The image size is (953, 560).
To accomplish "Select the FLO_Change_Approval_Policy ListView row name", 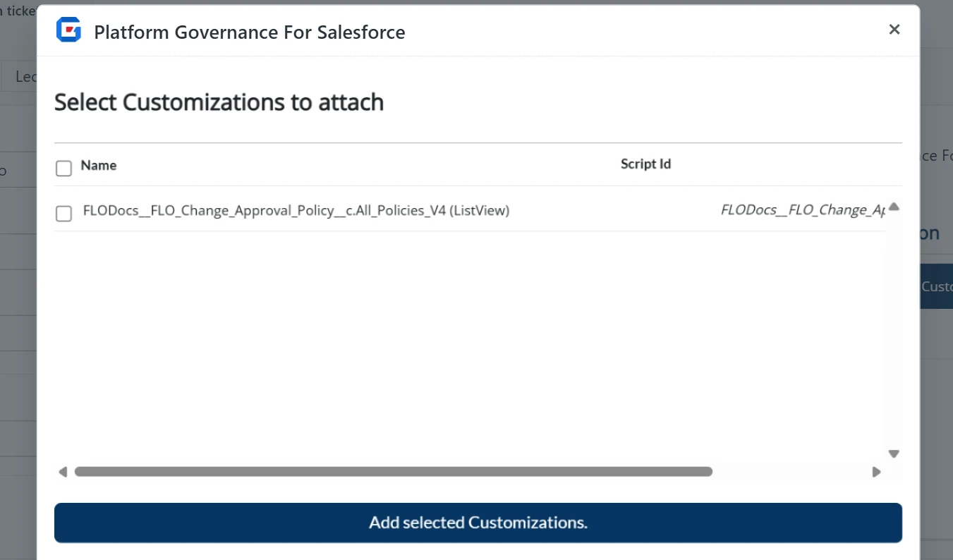I will tap(296, 210).
